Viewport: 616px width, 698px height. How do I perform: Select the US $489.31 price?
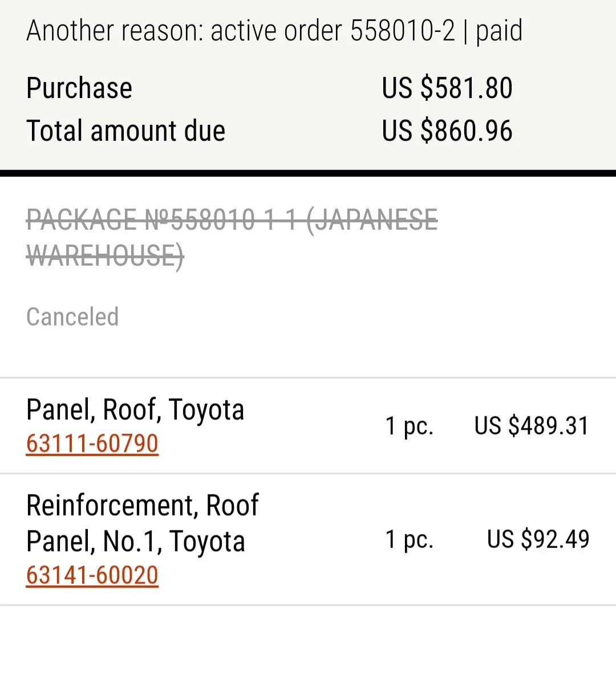[531, 426]
